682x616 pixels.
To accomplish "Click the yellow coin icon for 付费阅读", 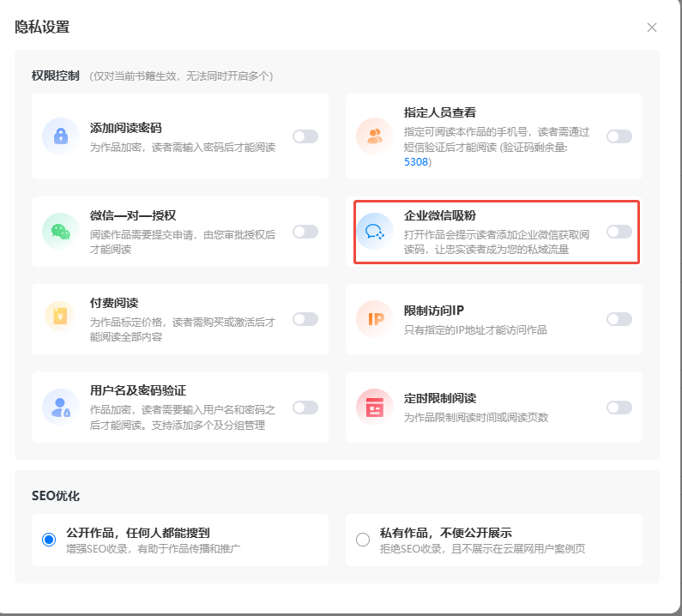I will tap(60, 319).
